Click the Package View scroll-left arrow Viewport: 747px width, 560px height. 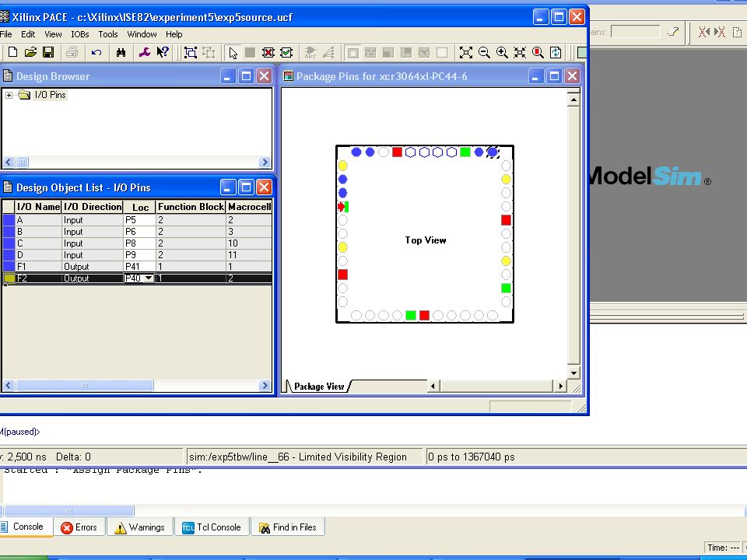[x=433, y=387]
